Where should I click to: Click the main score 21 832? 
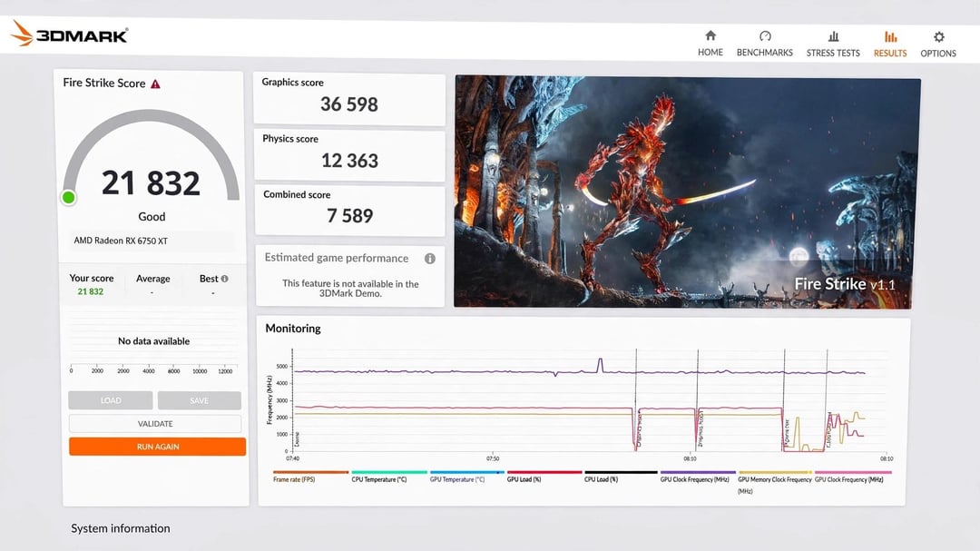point(151,183)
